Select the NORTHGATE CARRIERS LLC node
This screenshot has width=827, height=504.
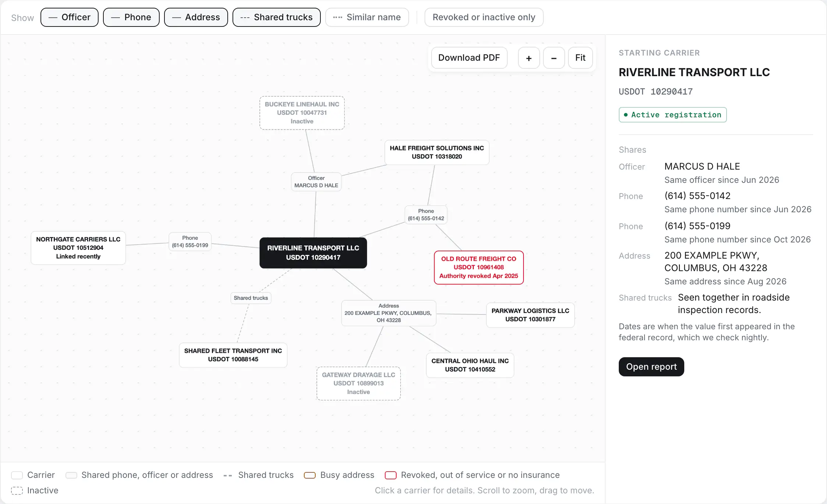coord(78,248)
